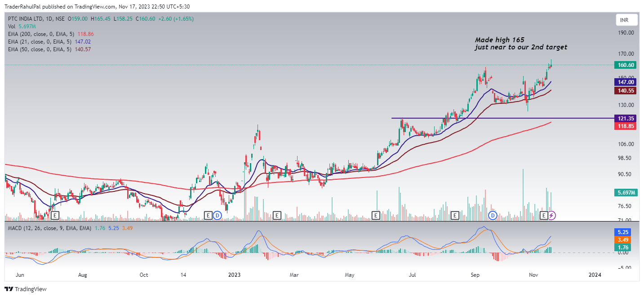644x297 pixels.
Task: Click the Sep label on the time axis
Action: point(476,274)
